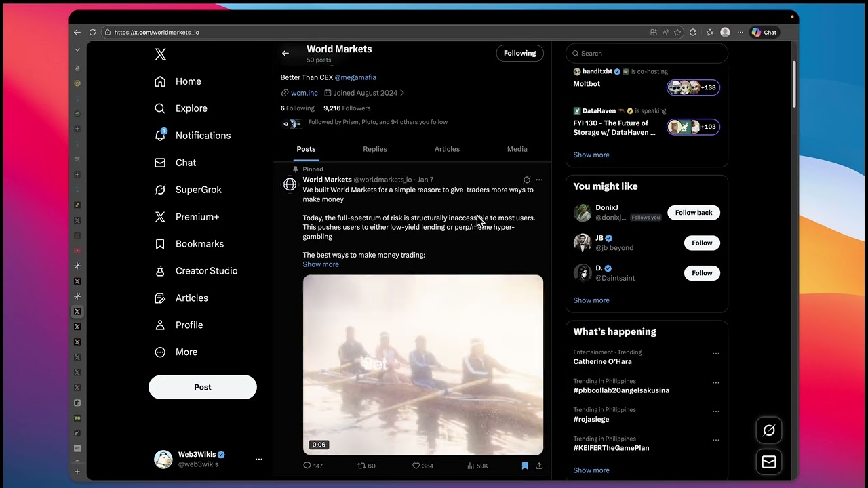
Task: Expand pinned post with Show more
Action: point(321,264)
